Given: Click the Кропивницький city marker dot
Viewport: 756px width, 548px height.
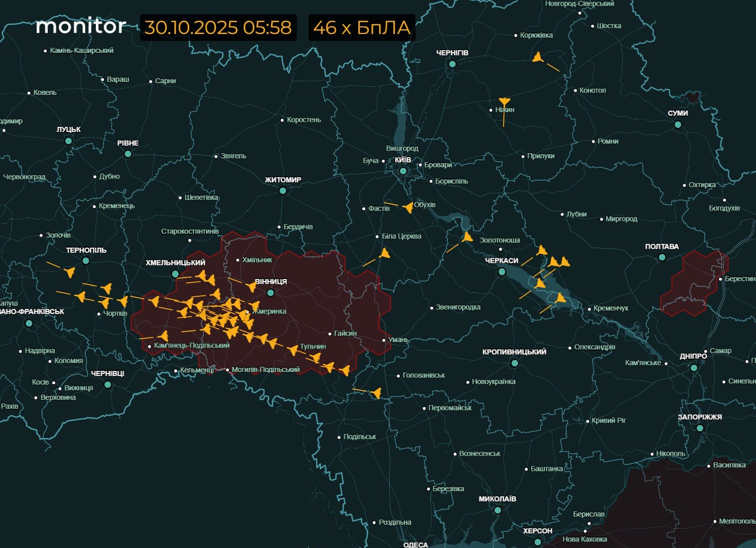Looking at the screenshot, I should tap(514, 363).
